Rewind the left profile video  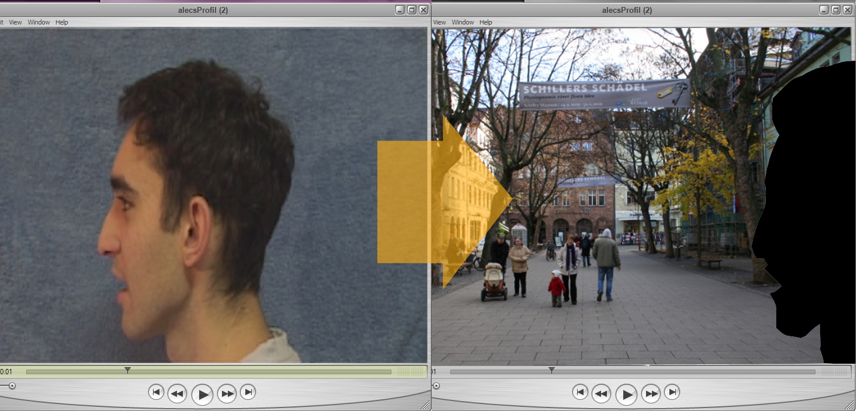177,394
